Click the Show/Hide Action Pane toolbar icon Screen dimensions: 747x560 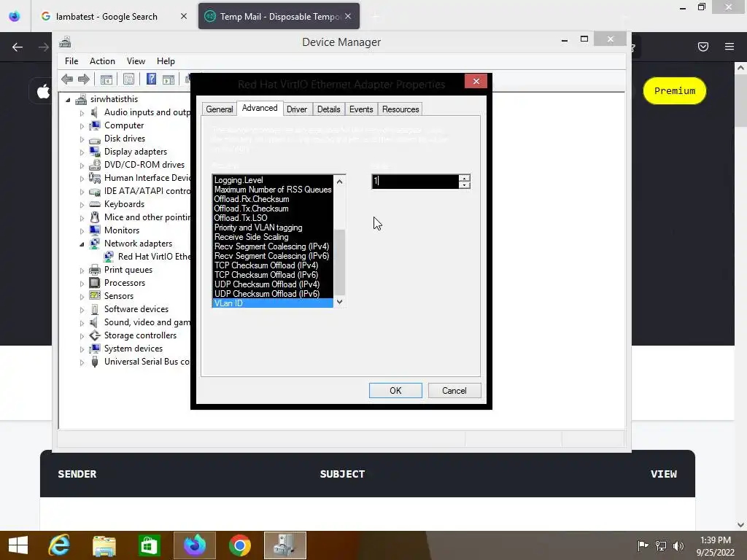click(x=169, y=79)
